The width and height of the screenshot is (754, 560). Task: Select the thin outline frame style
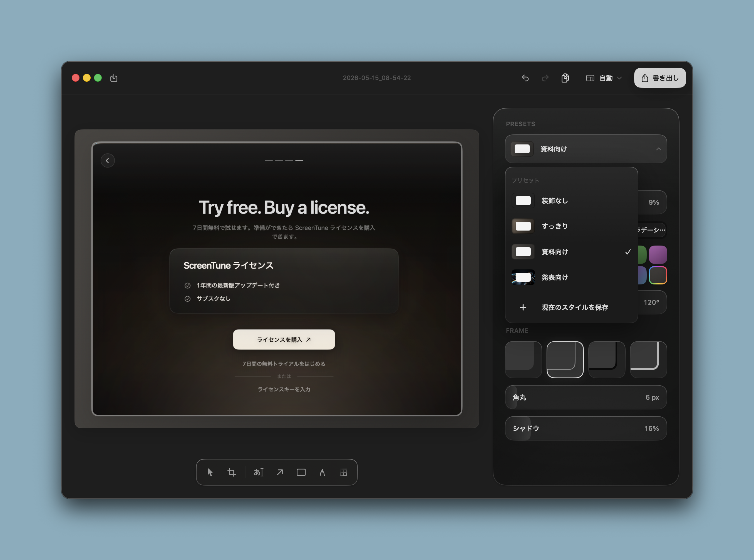565,360
